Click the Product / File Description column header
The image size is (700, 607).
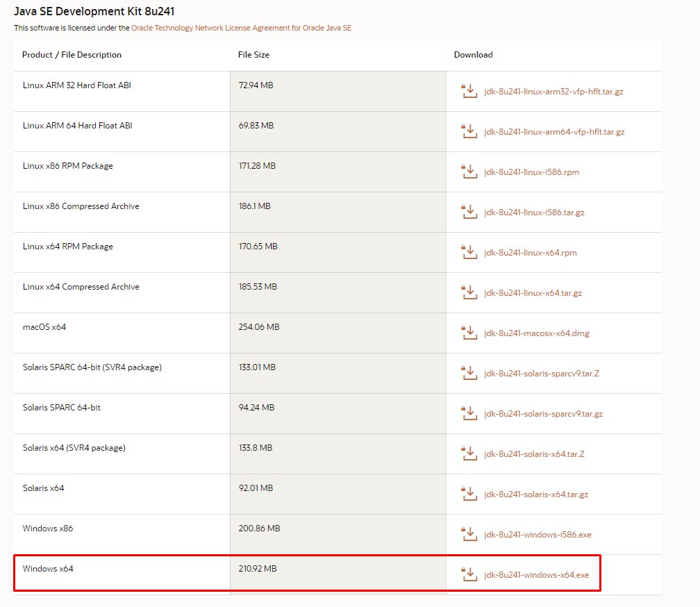tap(72, 54)
